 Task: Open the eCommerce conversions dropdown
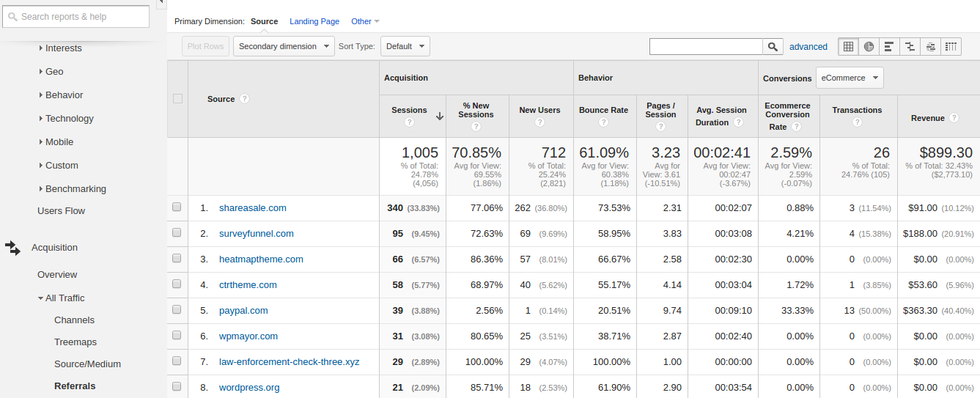click(850, 78)
